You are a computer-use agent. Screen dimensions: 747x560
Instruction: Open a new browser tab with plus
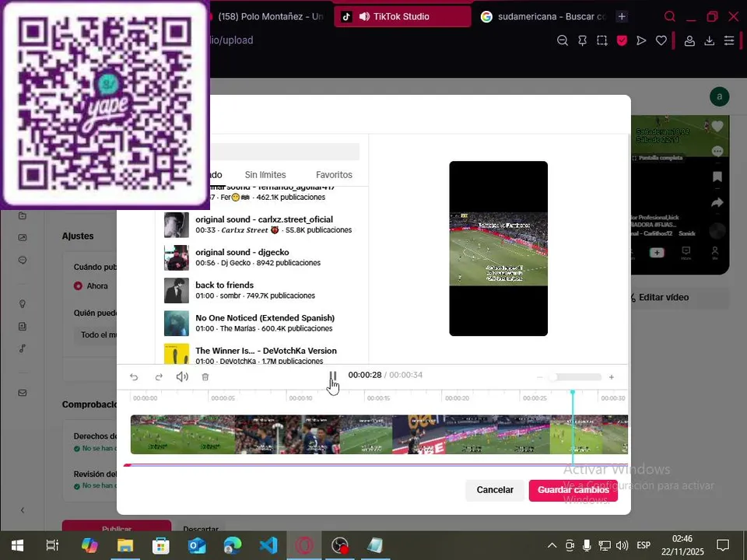[x=622, y=16]
